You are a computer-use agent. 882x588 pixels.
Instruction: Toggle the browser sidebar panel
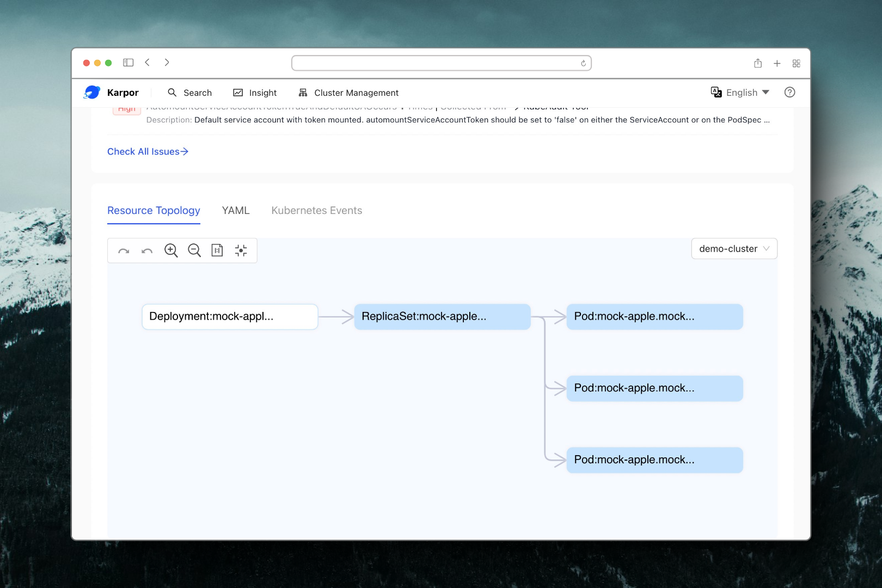(128, 63)
